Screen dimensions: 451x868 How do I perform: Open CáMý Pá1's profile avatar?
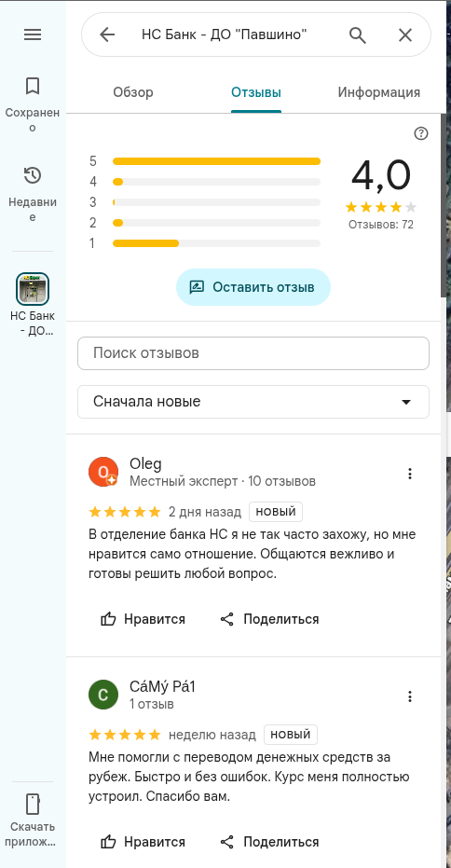click(x=103, y=695)
